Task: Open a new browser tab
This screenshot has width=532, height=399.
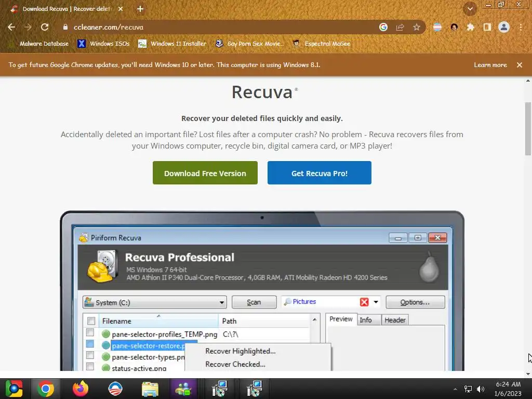Action: (x=140, y=9)
